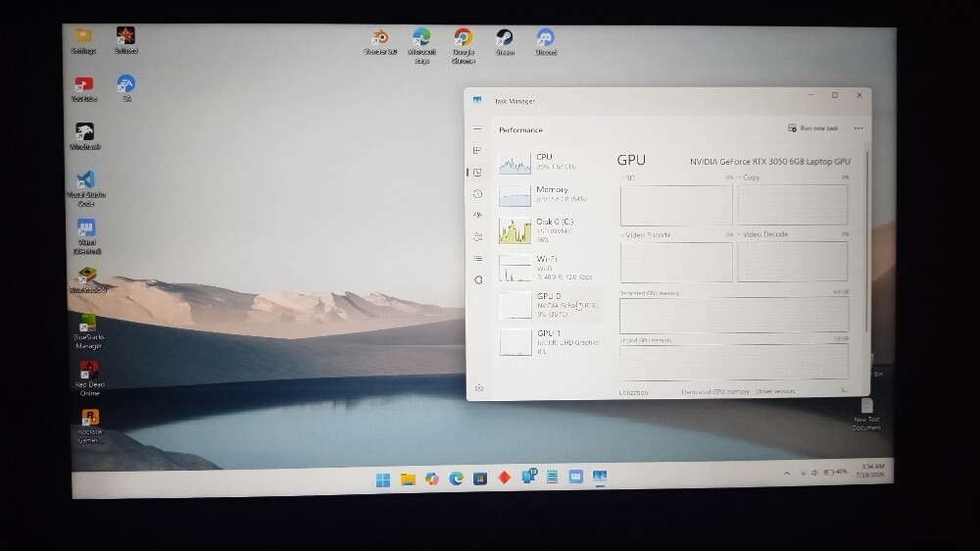980x551 pixels.
Task: Switch to the Processes page icon
Action: (477, 150)
